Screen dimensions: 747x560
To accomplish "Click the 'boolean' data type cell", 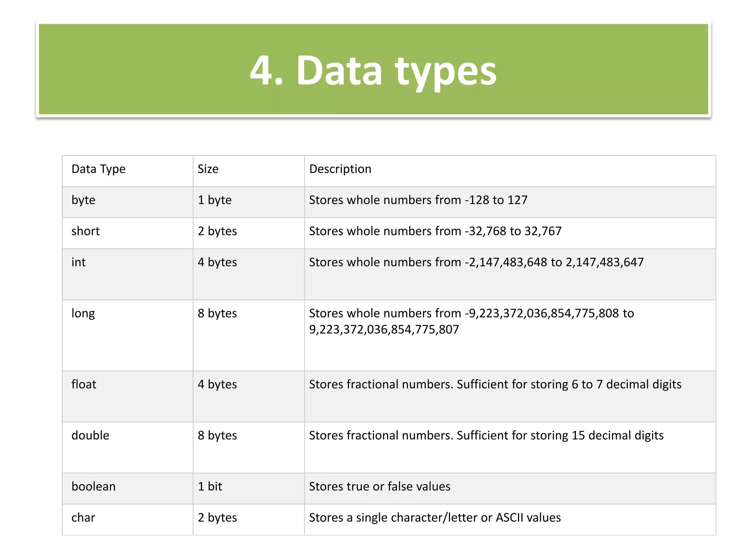I will (x=128, y=489).
